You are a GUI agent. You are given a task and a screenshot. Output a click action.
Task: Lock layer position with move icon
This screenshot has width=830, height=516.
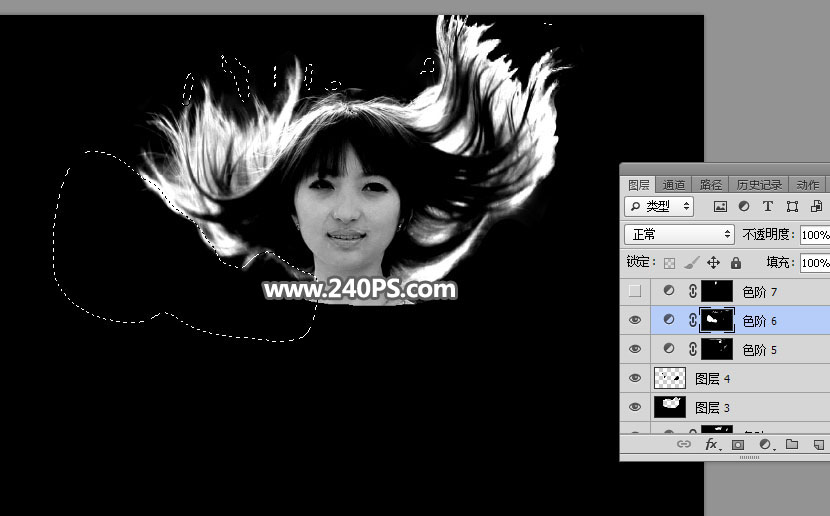[713, 263]
